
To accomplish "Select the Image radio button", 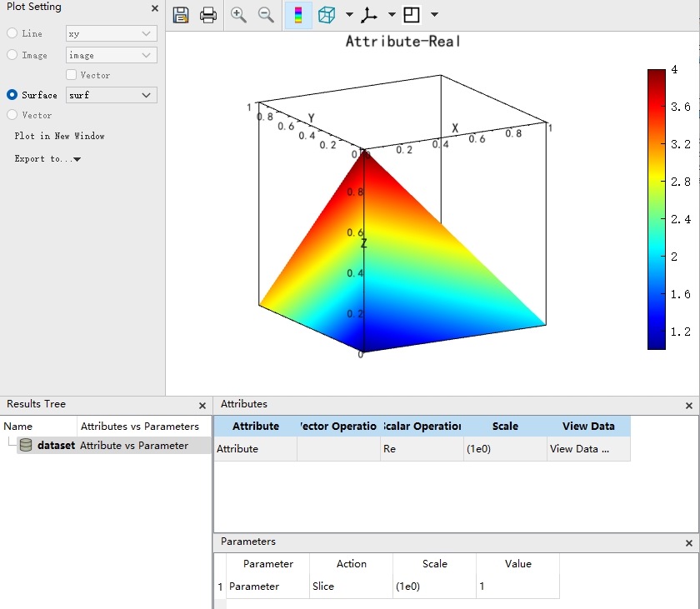I will 12,54.
